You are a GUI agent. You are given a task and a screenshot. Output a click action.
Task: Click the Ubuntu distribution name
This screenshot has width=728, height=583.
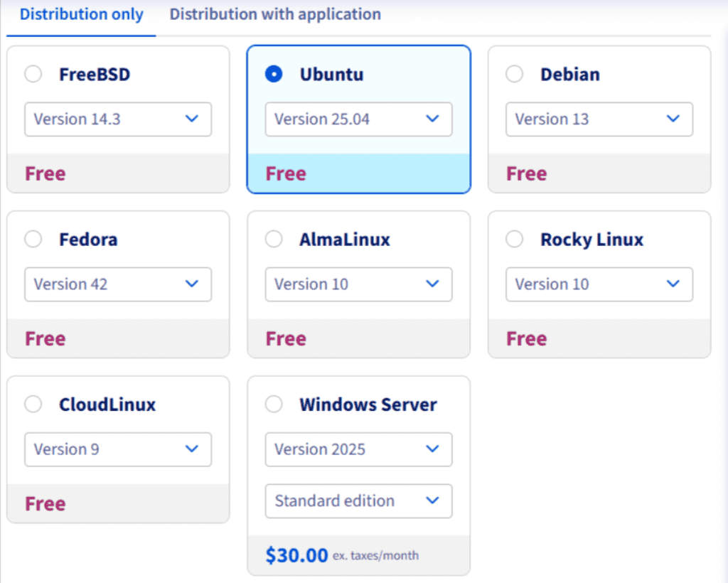click(331, 74)
